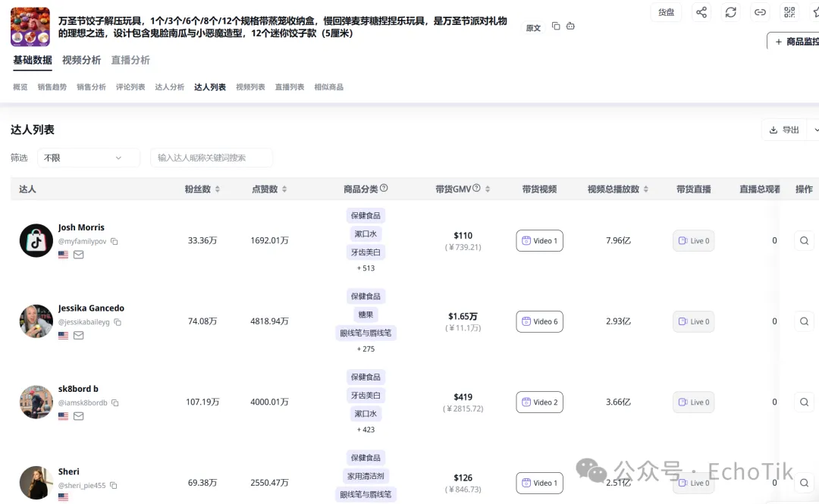Open the 销售分析 sub-tab
The height and width of the screenshot is (504, 819).
(x=92, y=87)
